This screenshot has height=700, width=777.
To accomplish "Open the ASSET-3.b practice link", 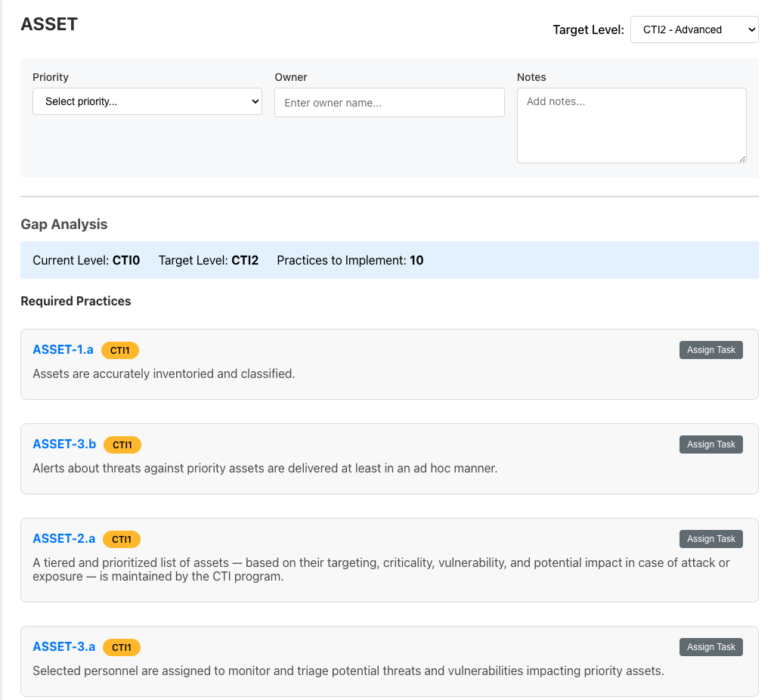I will pyautogui.click(x=64, y=444).
